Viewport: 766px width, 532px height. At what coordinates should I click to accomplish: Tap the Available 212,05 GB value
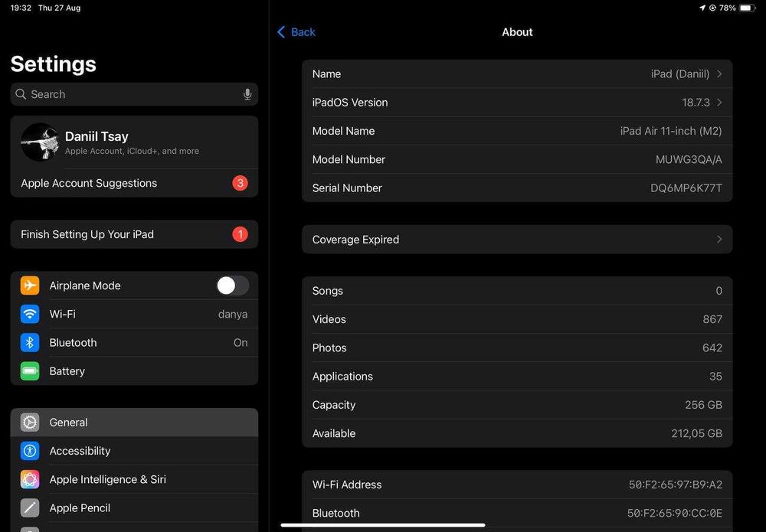click(696, 433)
